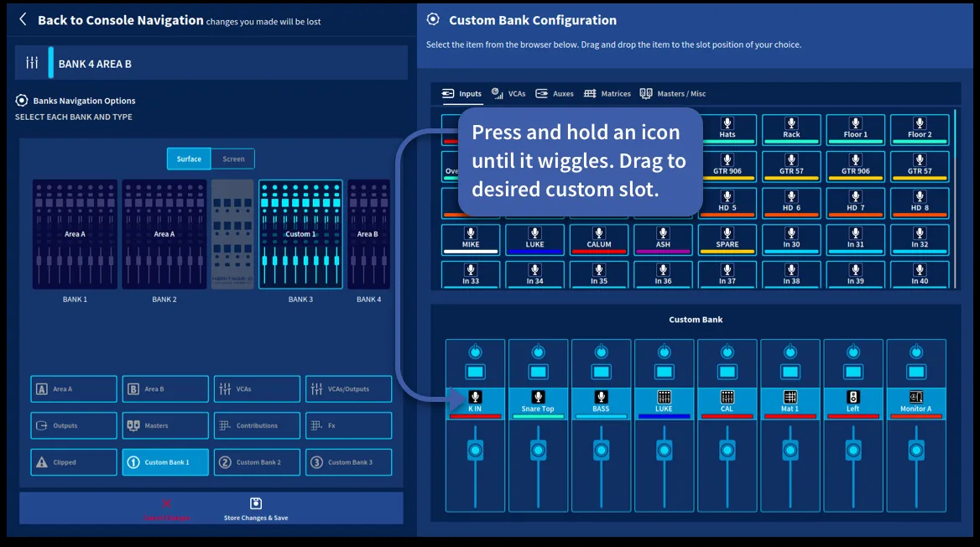Select the MIKE input icon
Image resolution: width=980 pixels, height=547 pixels.
[x=471, y=239]
